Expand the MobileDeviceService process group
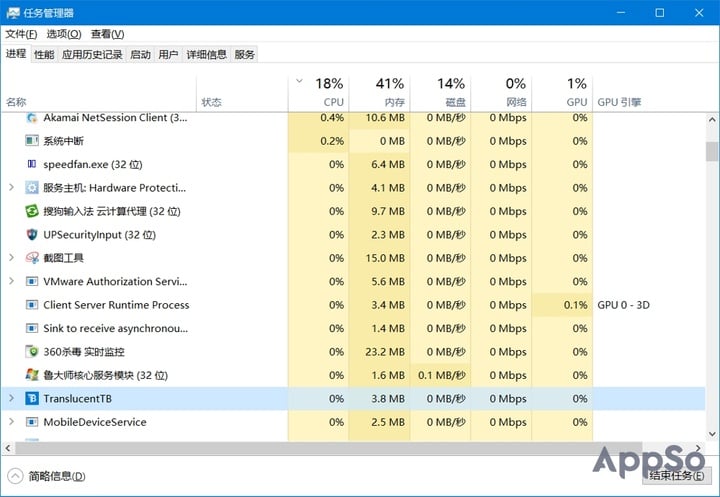The width and height of the screenshot is (720, 497). (x=11, y=422)
